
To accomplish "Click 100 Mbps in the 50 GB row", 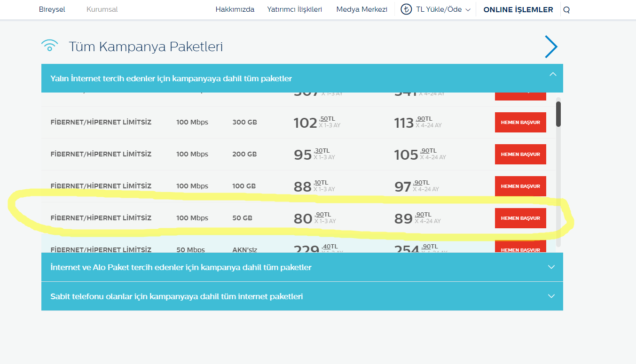I will click(x=192, y=218).
